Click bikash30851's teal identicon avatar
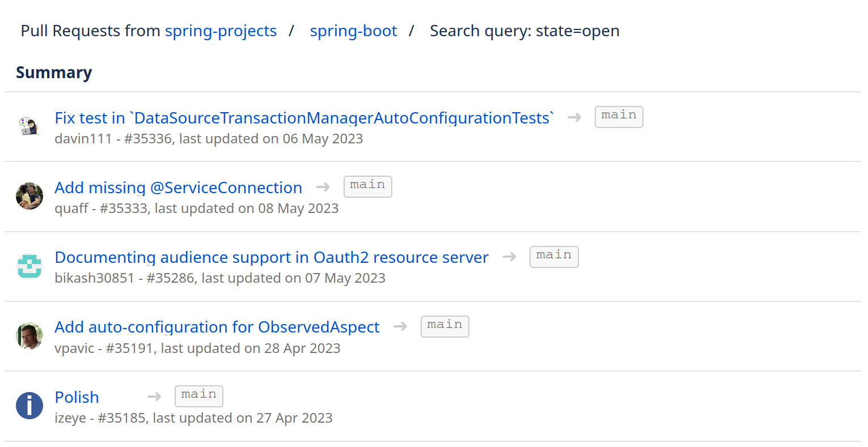The height and width of the screenshot is (447, 868). tap(29, 266)
